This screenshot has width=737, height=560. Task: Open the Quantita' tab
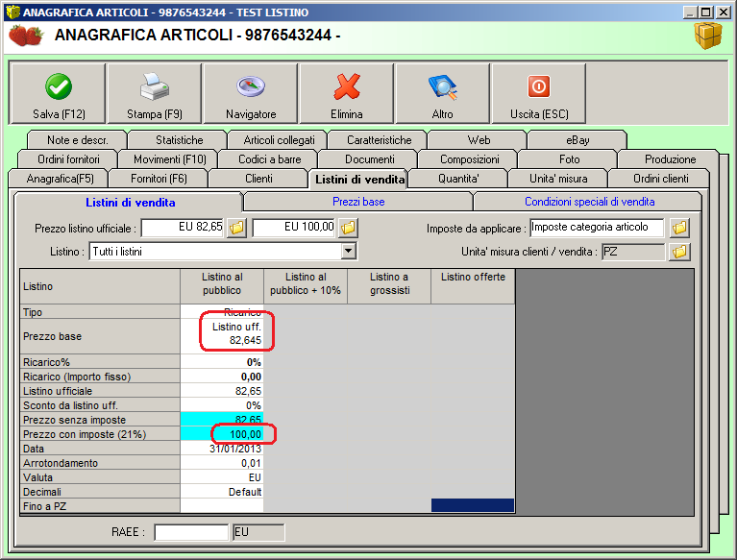[458, 179]
